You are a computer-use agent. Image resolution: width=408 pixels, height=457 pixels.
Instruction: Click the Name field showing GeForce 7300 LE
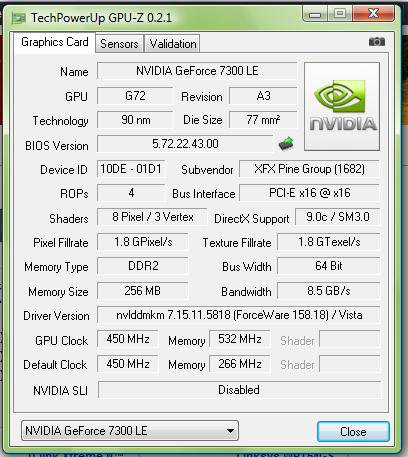pyautogui.click(x=197, y=71)
